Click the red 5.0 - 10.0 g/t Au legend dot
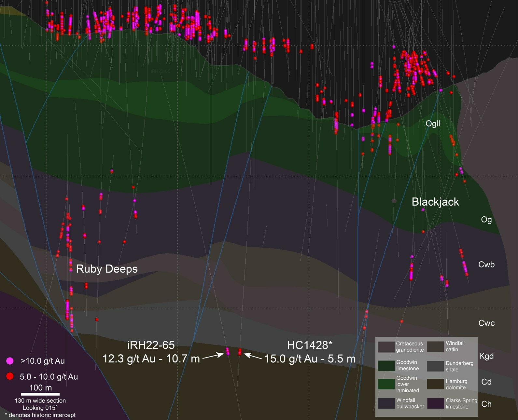518x420 pixels. click(x=10, y=376)
